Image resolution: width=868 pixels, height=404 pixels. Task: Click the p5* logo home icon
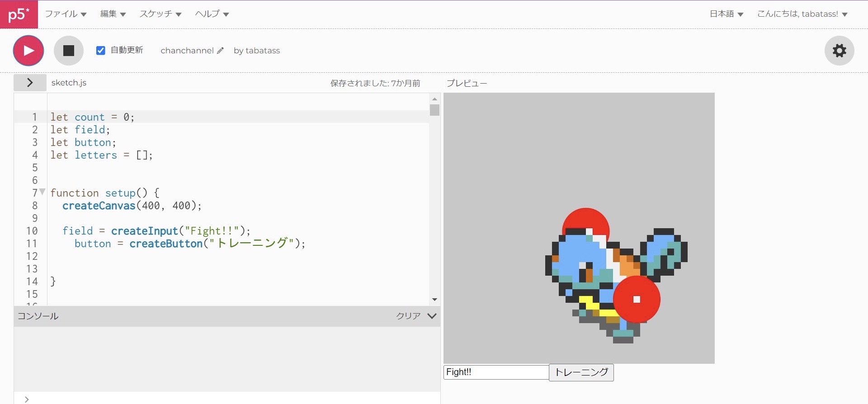pyautogui.click(x=19, y=14)
